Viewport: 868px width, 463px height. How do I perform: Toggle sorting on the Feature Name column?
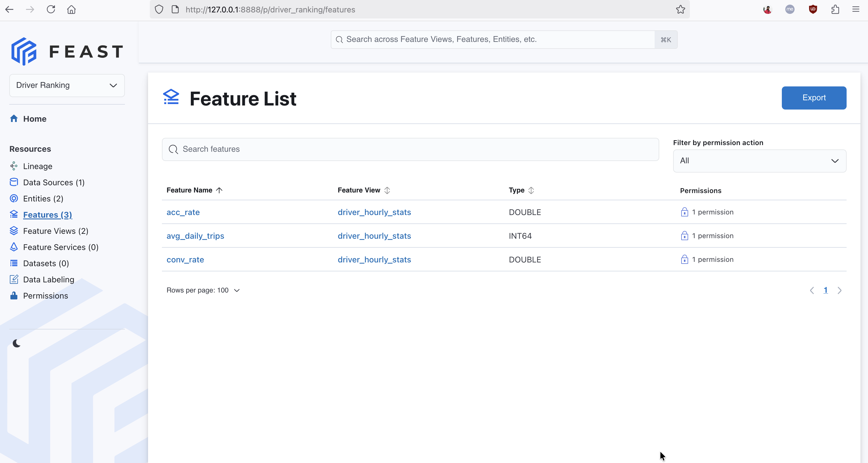tap(219, 190)
